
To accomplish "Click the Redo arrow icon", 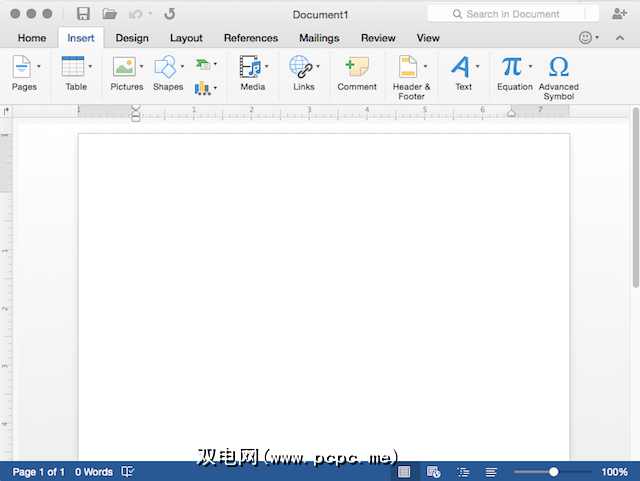I will [x=169, y=14].
